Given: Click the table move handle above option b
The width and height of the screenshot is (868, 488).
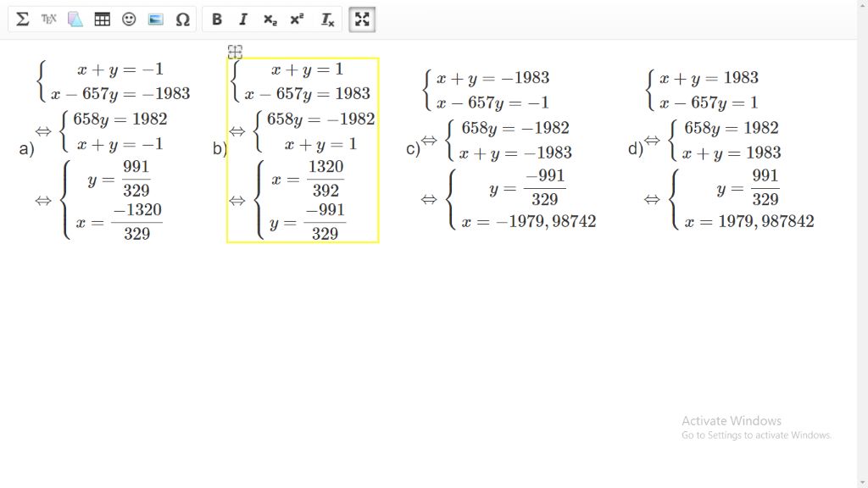Looking at the screenshot, I should [235, 52].
